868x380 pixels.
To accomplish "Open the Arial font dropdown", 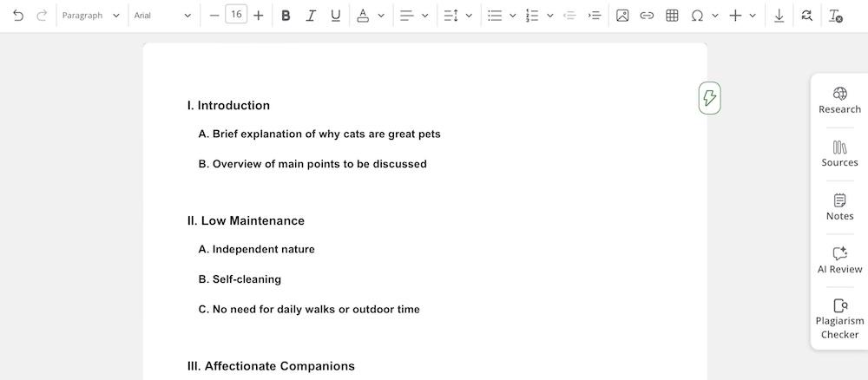I will click(162, 16).
